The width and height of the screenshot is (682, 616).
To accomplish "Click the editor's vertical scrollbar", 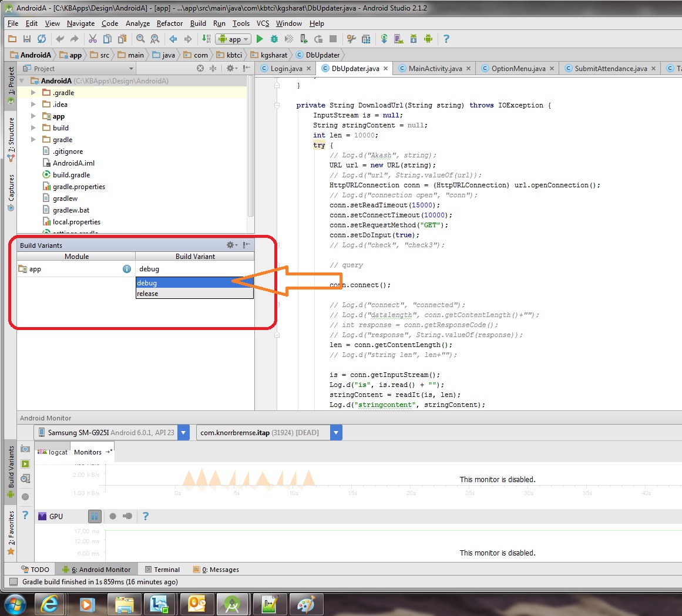I will (678, 235).
